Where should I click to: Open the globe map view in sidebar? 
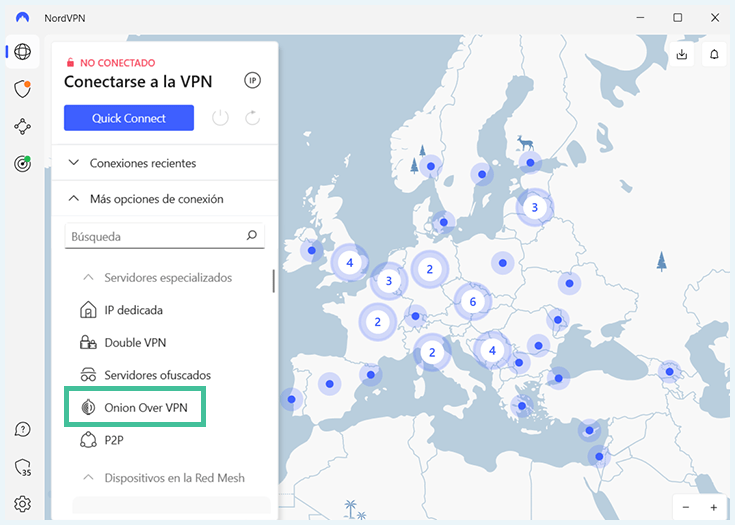click(22, 52)
